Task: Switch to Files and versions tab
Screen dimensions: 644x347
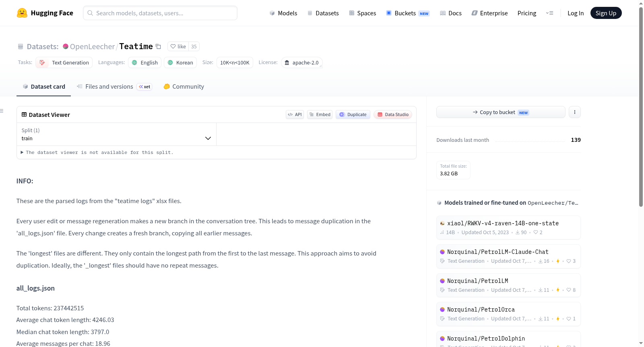Action: [x=114, y=87]
